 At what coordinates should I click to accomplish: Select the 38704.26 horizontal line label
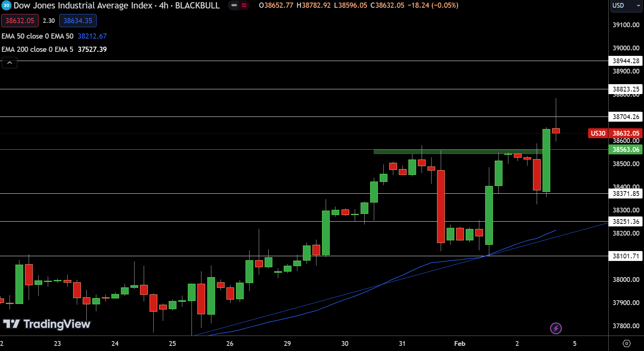(626, 117)
